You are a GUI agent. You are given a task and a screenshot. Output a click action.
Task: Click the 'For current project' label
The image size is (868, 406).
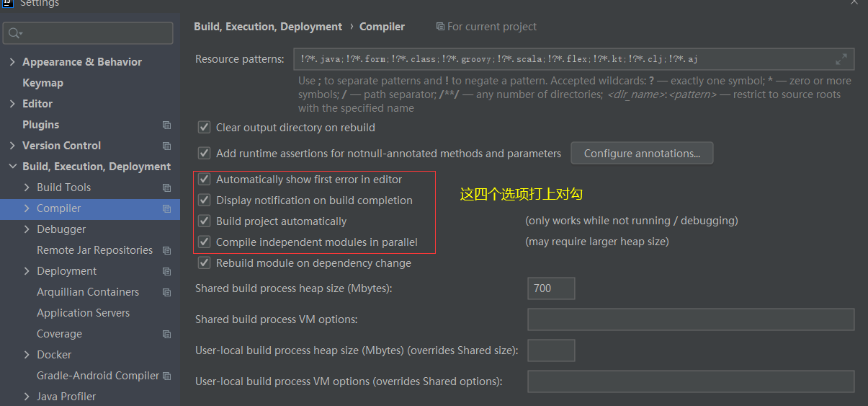[x=492, y=27]
